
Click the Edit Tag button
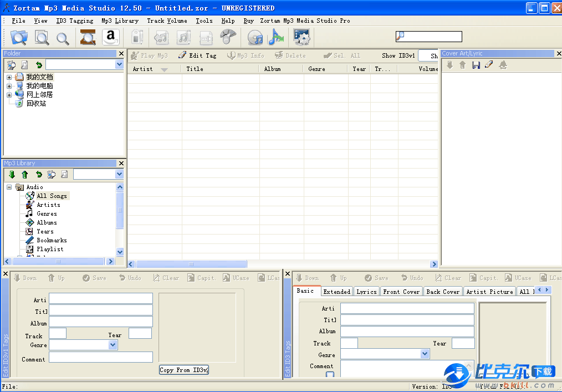pyautogui.click(x=197, y=55)
